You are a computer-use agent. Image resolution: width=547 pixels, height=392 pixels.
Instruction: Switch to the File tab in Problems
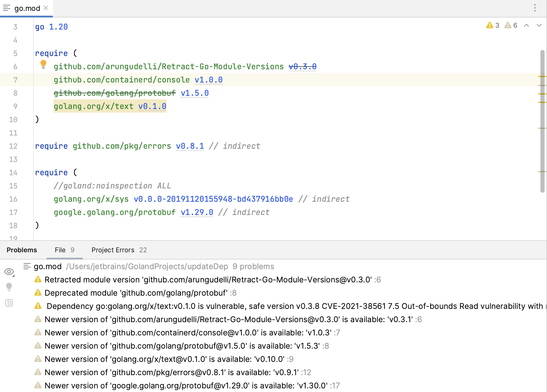click(64, 250)
